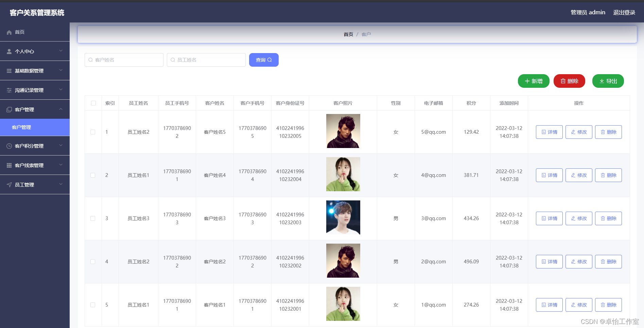Select the 首页 home icon in sidebar
Image resolution: width=644 pixels, height=328 pixels.
click(x=9, y=32)
